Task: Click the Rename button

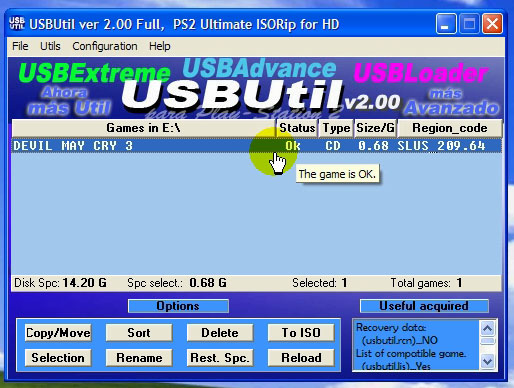Action: pos(139,358)
